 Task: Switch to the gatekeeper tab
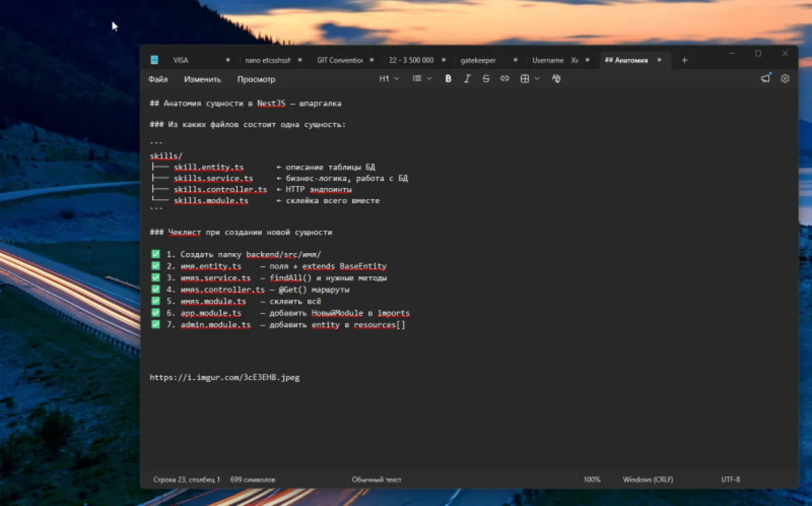[x=478, y=60]
